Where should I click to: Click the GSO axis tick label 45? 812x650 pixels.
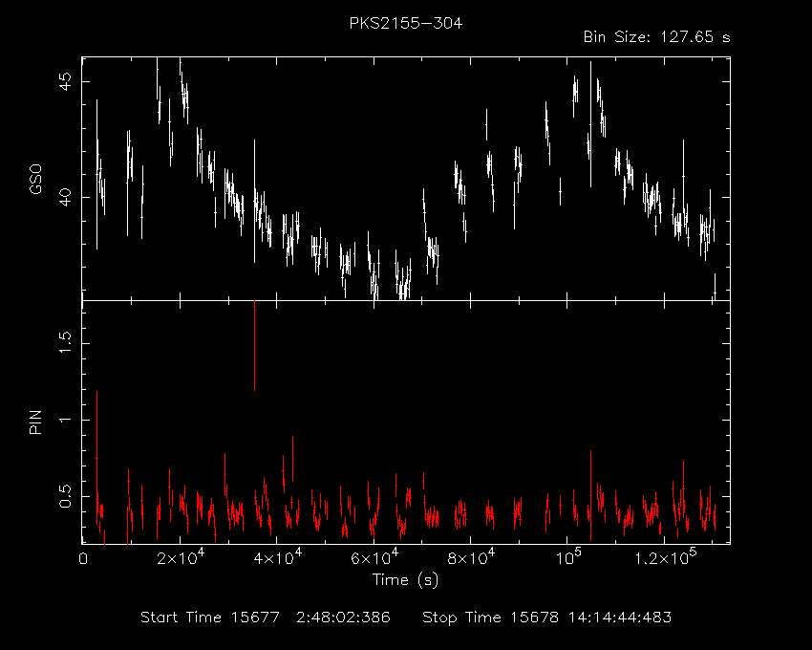[x=66, y=82]
